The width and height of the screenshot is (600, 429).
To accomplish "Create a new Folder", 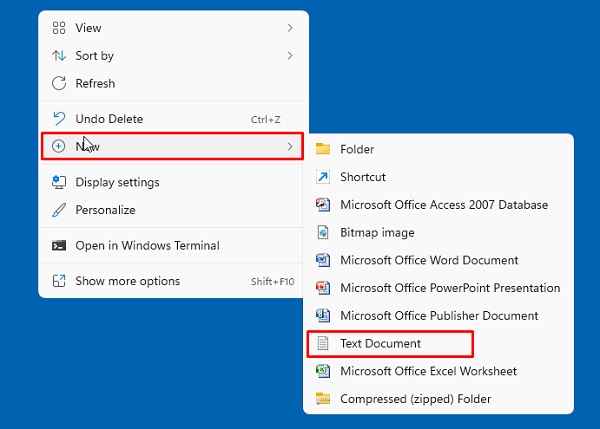I will (x=439, y=149).
